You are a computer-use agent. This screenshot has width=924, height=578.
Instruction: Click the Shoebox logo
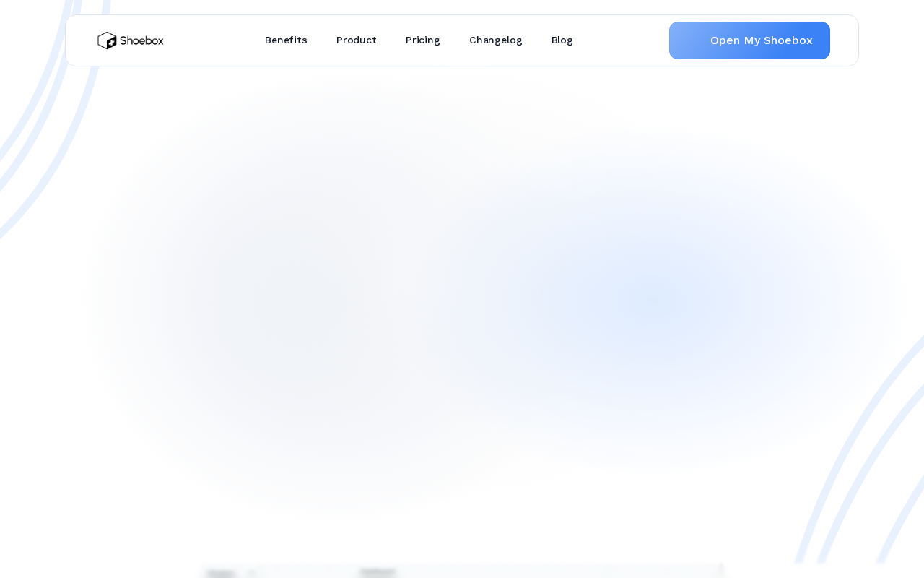pyautogui.click(x=131, y=40)
